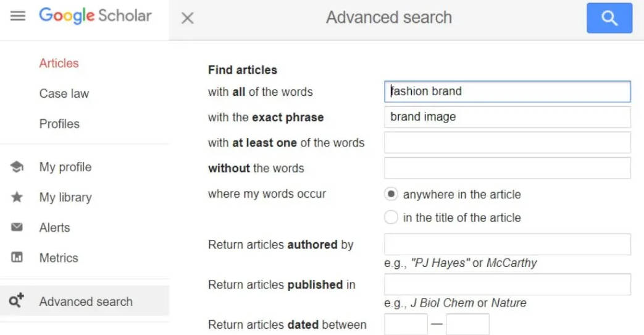Open Alerts from the sidebar

click(54, 227)
